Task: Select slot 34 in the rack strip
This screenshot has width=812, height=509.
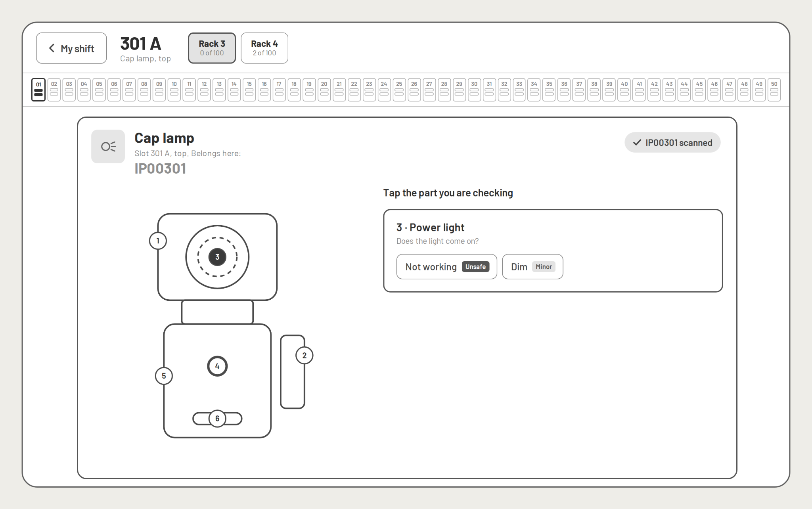Action: [534, 90]
